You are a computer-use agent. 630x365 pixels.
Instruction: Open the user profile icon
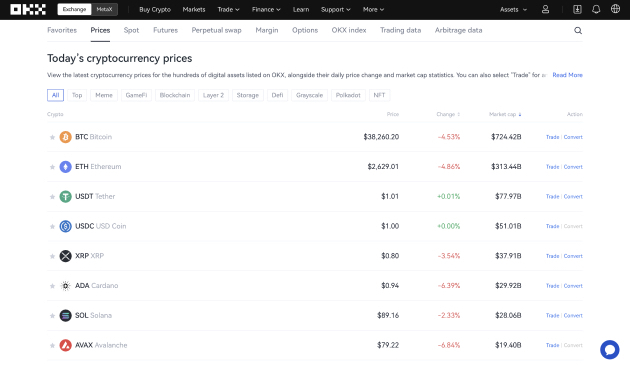coord(545,9)
